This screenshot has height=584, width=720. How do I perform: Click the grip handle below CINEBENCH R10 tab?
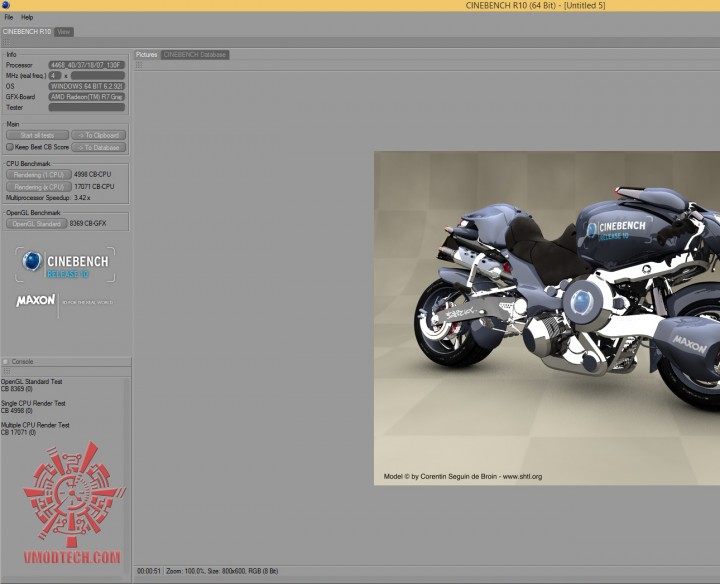click(x=6, y=42)
